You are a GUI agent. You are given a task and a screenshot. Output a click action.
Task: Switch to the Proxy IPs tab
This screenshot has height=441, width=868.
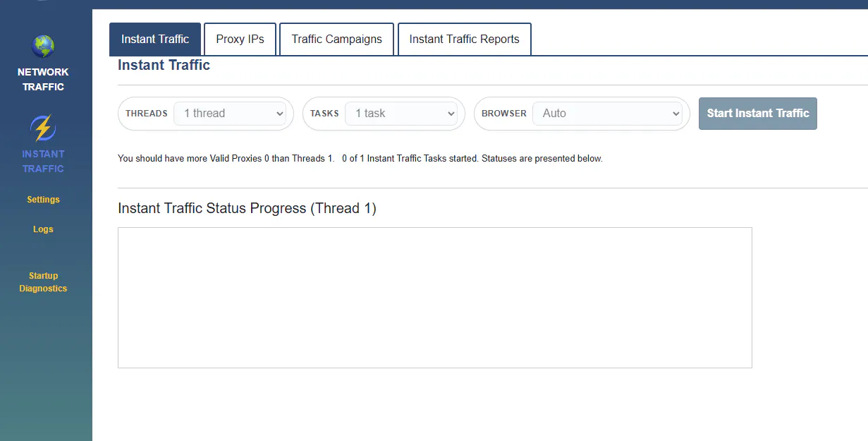[240, 40]
